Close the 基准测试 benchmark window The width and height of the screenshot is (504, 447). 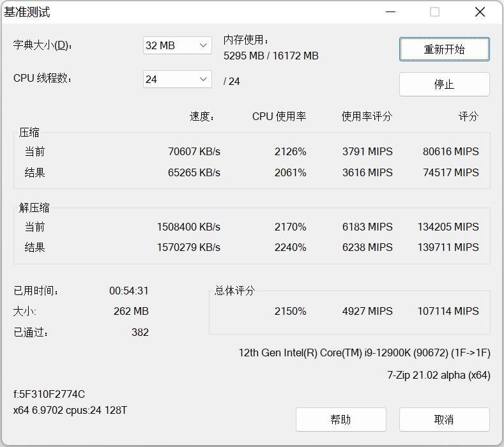point(480,12)
